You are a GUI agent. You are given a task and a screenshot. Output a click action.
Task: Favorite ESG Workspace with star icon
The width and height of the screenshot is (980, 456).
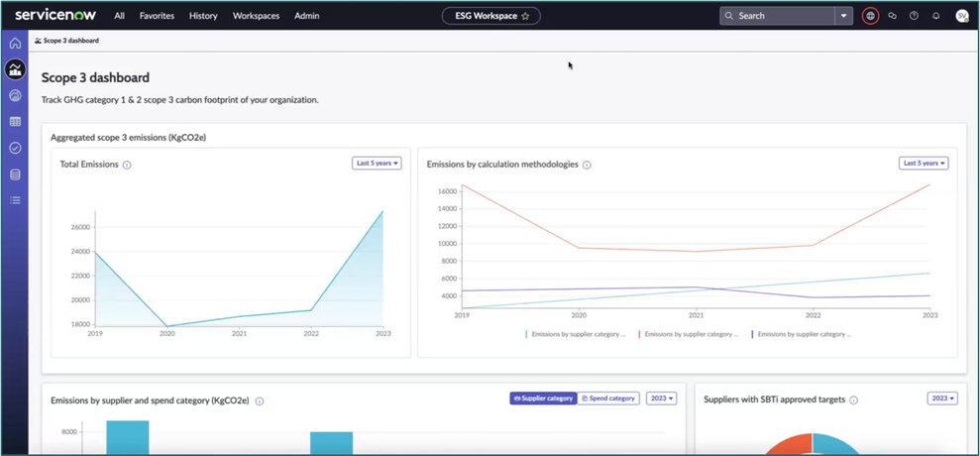click(x=525, y=16)
